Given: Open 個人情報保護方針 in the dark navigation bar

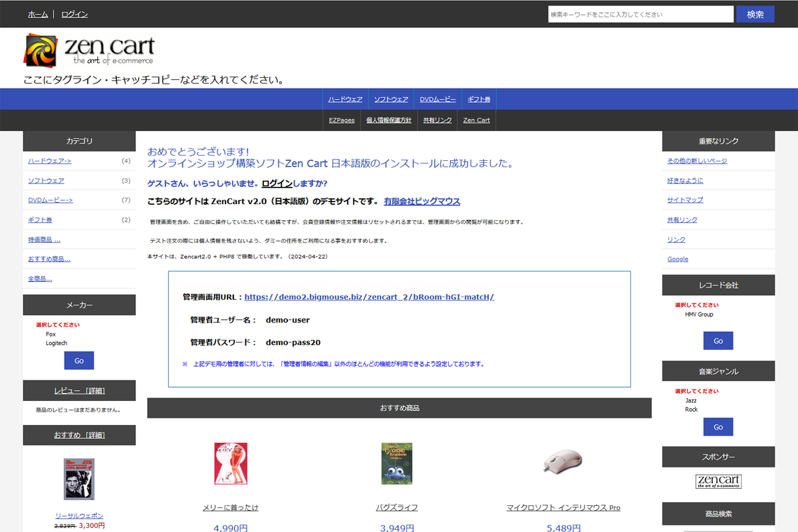Looking at the screenshot, I should pyautogui.click(x=389, y=120).
